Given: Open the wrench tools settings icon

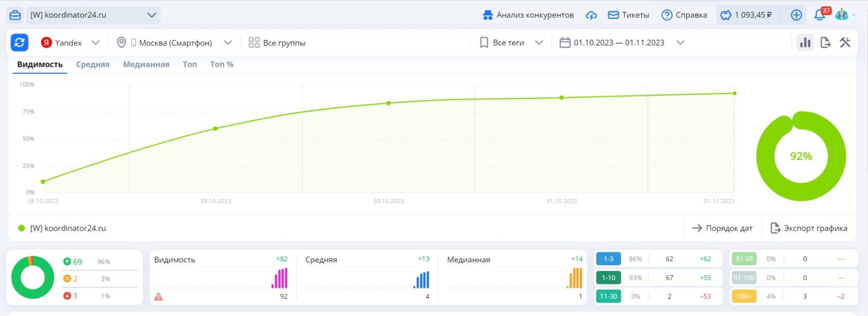Looking at the screenshot, I should (x=845, y=42).
